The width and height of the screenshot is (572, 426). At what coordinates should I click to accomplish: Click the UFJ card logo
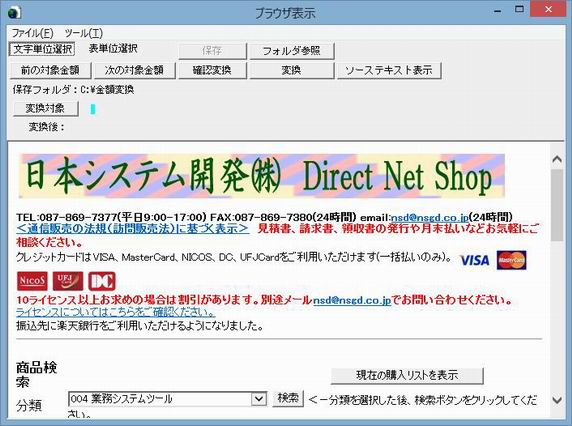68,281
